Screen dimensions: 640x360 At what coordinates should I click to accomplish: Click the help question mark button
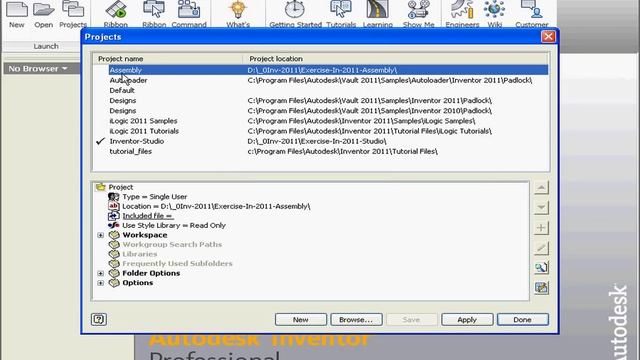pos(99,319)
